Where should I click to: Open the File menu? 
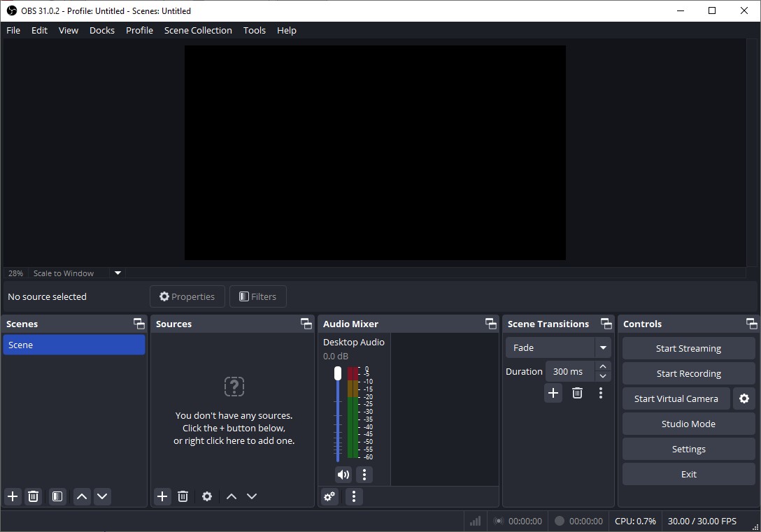point(13,30)
